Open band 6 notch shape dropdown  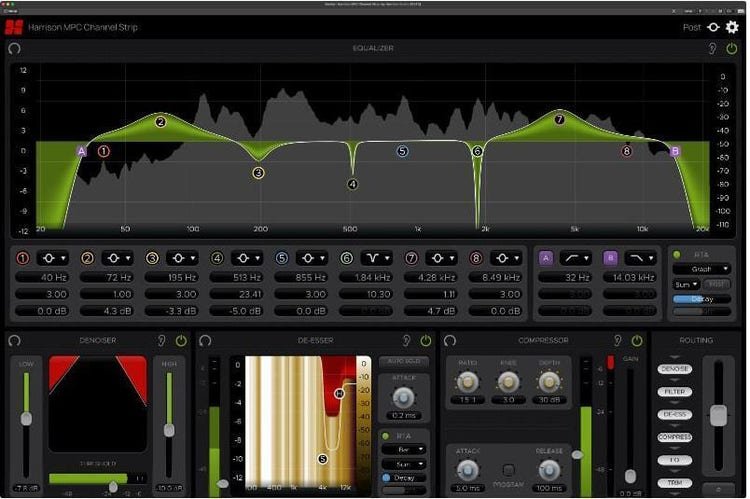376,258
